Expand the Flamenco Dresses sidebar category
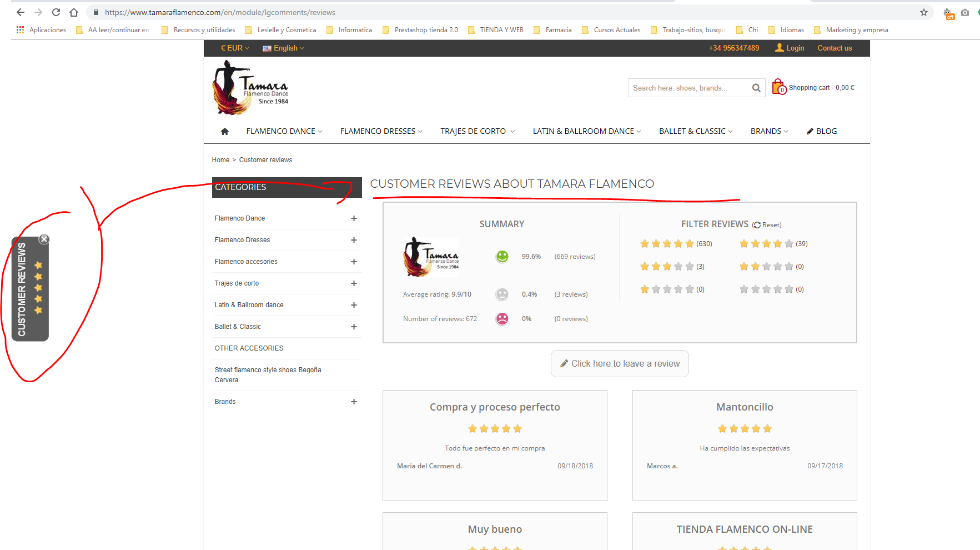 (354, 240)
